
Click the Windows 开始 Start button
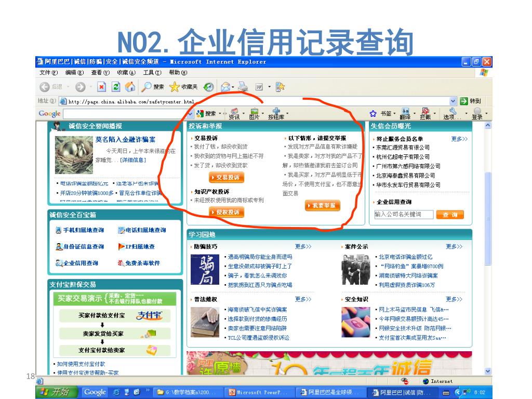57,392
